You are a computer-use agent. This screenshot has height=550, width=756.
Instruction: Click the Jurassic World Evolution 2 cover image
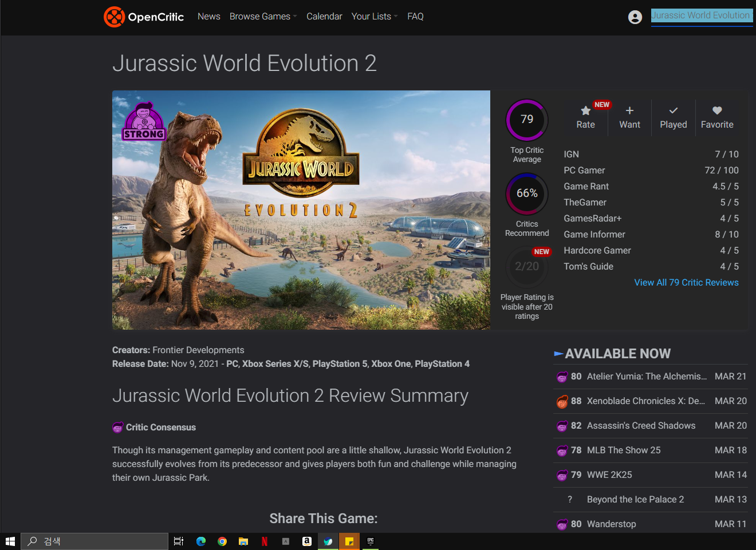[301, 210]
